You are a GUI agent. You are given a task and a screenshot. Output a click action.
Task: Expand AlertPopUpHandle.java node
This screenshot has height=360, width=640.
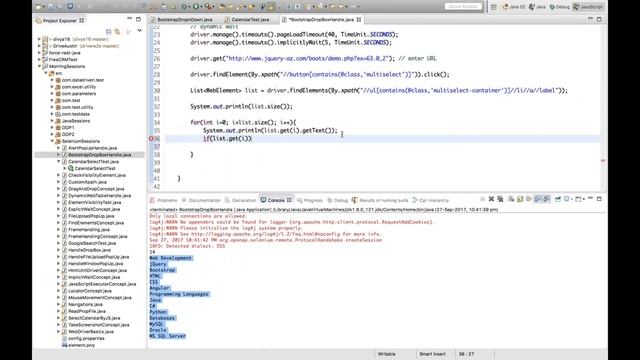point(58,148)
